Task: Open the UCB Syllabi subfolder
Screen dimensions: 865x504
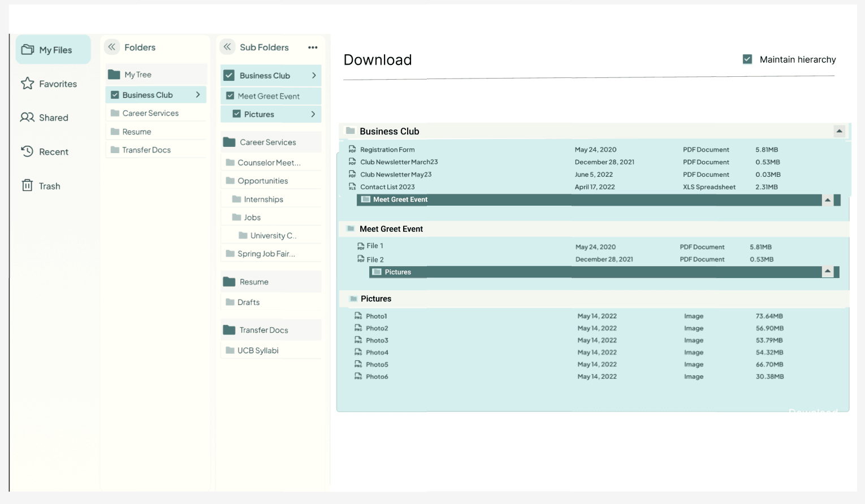Action: (271, 350)
